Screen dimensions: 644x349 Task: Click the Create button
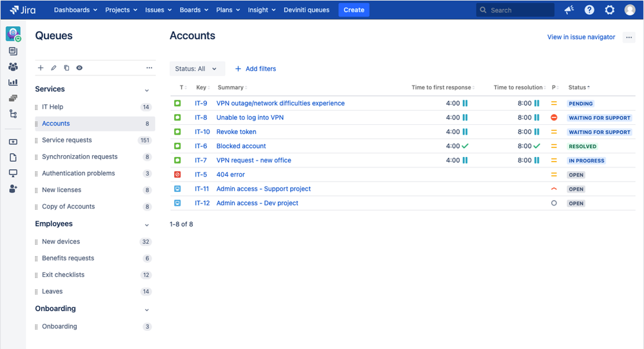point(354,10)
